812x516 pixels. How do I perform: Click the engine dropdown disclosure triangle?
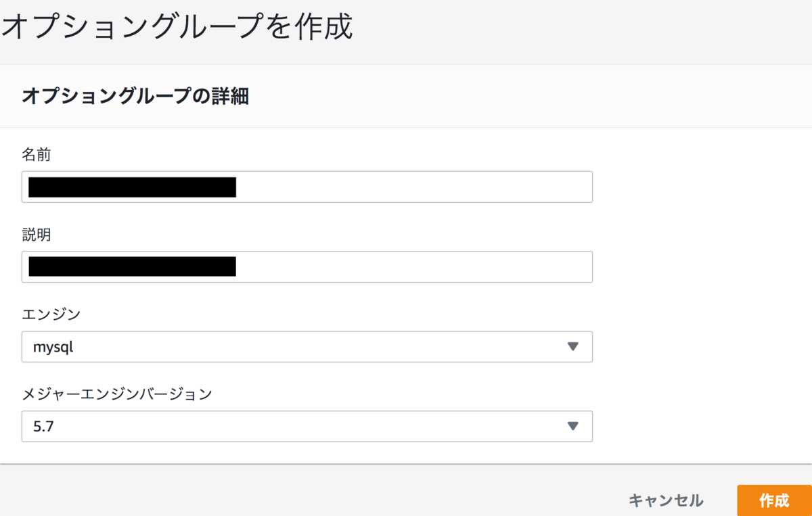572,346
